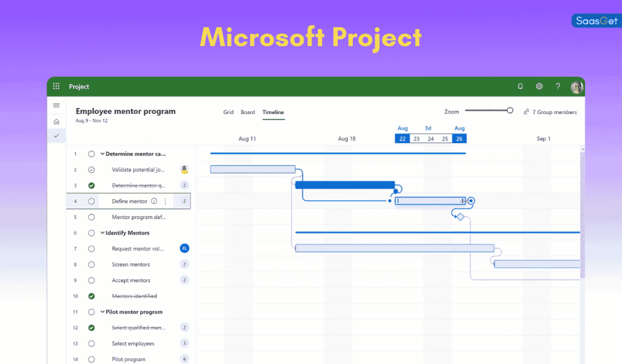This screenshot has height=364, width=622.
Task: Click the Aug 11 week header
Action: coord(247,139)
